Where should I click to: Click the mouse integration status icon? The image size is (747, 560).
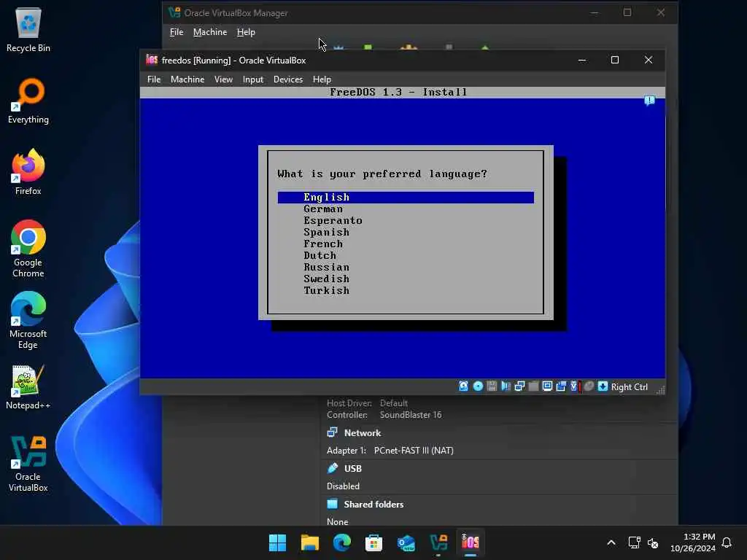[x=589, y=386]
